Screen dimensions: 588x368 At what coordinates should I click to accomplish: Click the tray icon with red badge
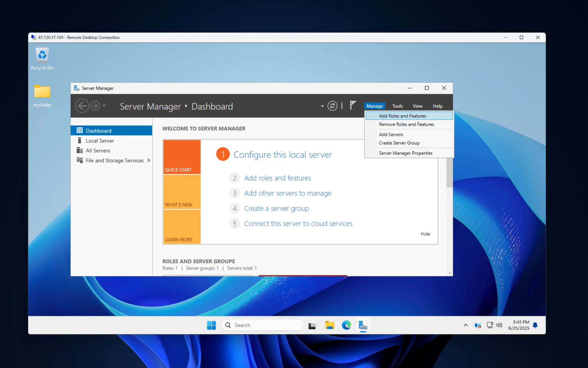click(x=478, y=325)
